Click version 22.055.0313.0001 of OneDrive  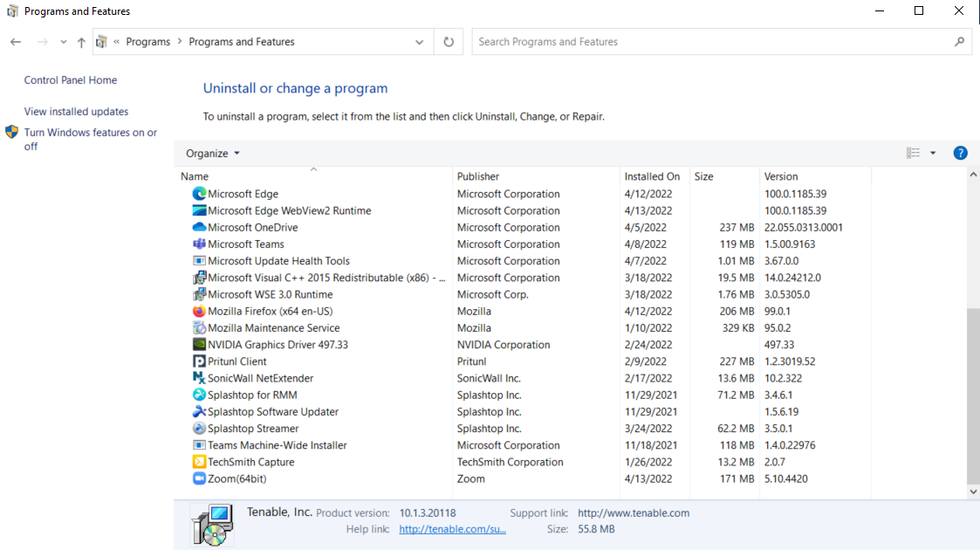[x=803, y=228]
